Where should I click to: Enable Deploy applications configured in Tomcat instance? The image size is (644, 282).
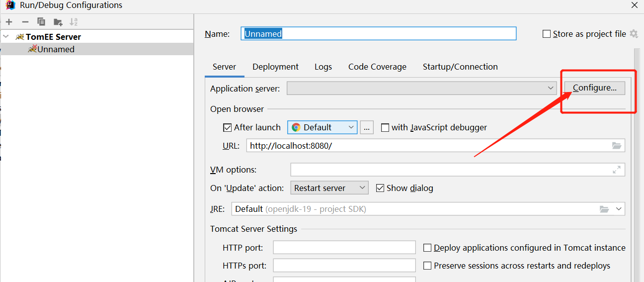click(x=427, y=248)
